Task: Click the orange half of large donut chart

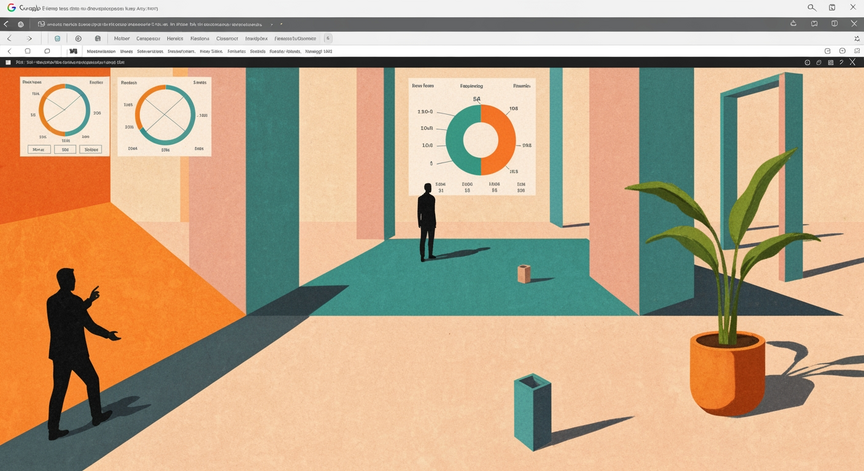Action: [x=500, y=140]
